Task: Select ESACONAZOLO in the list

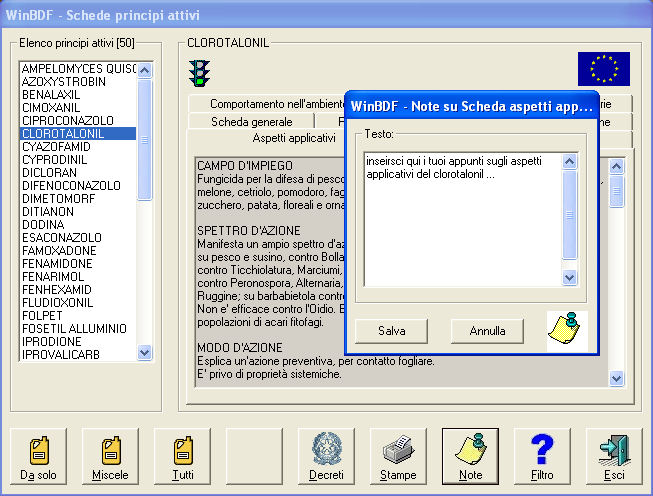Action: 78,237
